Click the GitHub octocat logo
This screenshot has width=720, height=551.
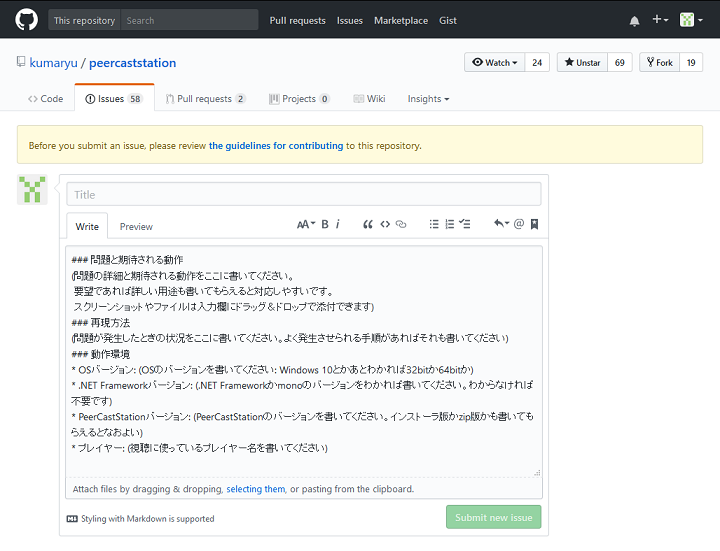click(x=26, y=20)
